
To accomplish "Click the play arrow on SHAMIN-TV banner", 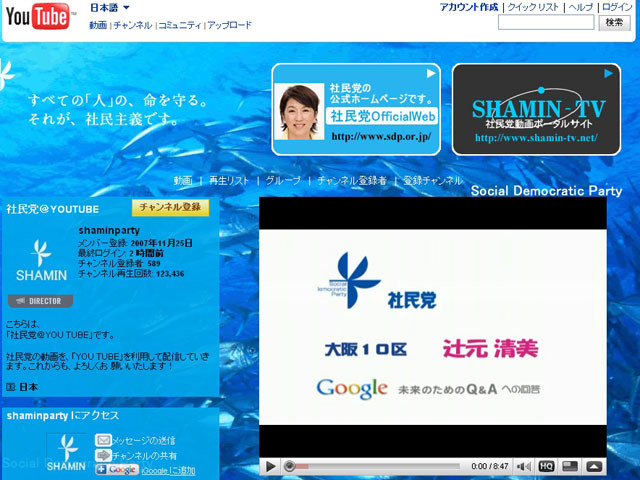I will coord(608,73).
